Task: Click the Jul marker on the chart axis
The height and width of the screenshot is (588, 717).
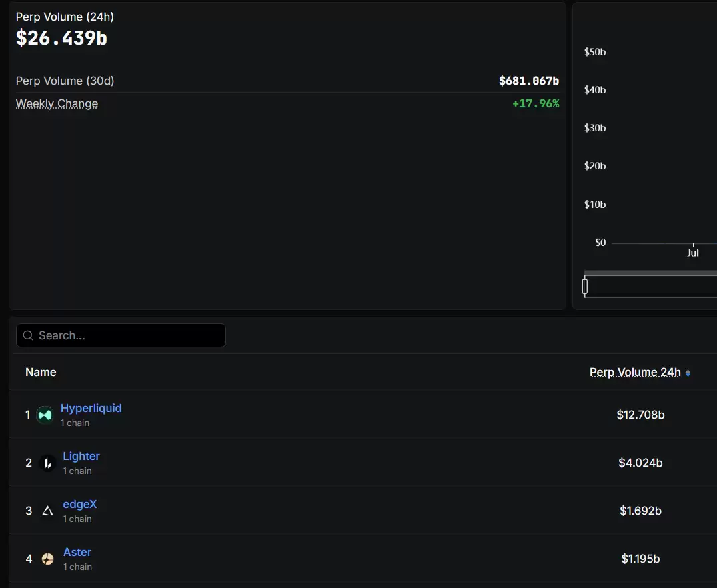Action: (x=693, y=253)
